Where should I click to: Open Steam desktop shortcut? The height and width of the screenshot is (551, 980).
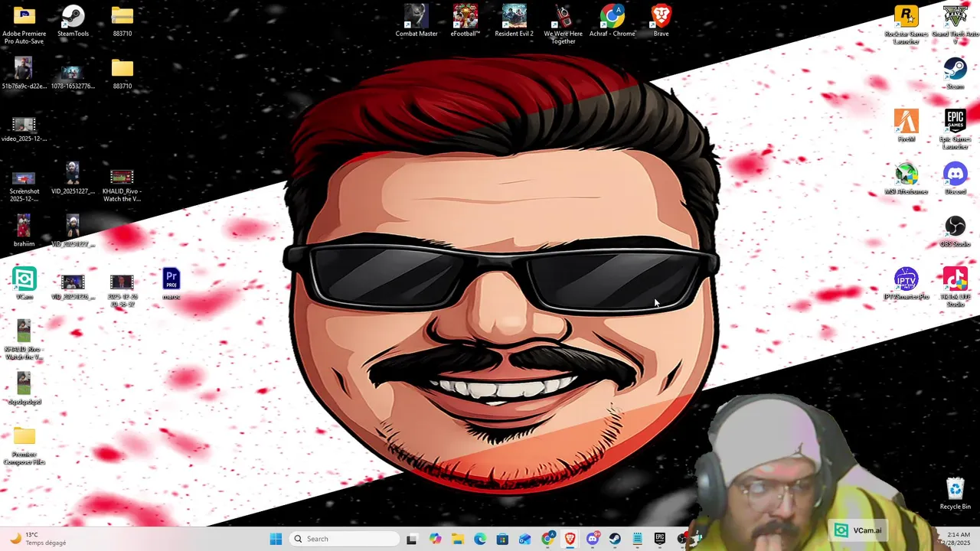tap(955, 73)
